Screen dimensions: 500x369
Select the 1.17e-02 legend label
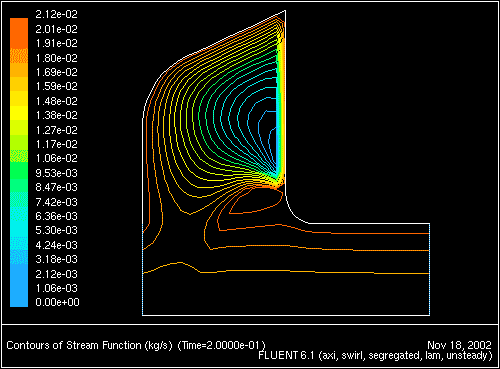click(56, 144)
